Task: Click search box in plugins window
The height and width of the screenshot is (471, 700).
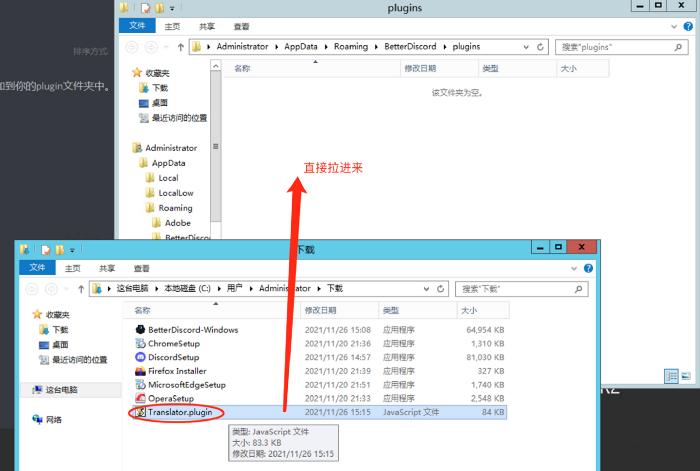Action: (x=621, y=47)
